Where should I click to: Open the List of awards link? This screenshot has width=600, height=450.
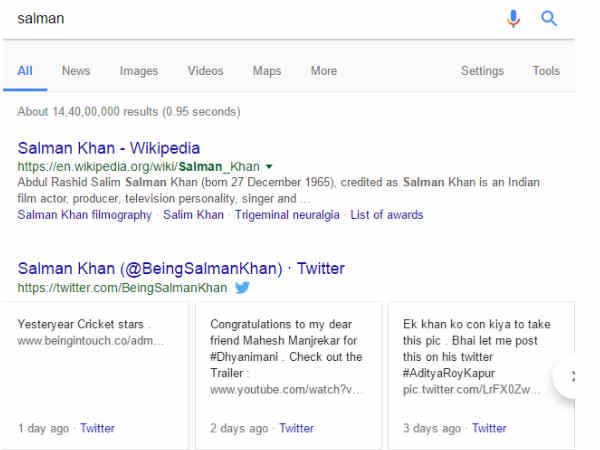(387, 215)
